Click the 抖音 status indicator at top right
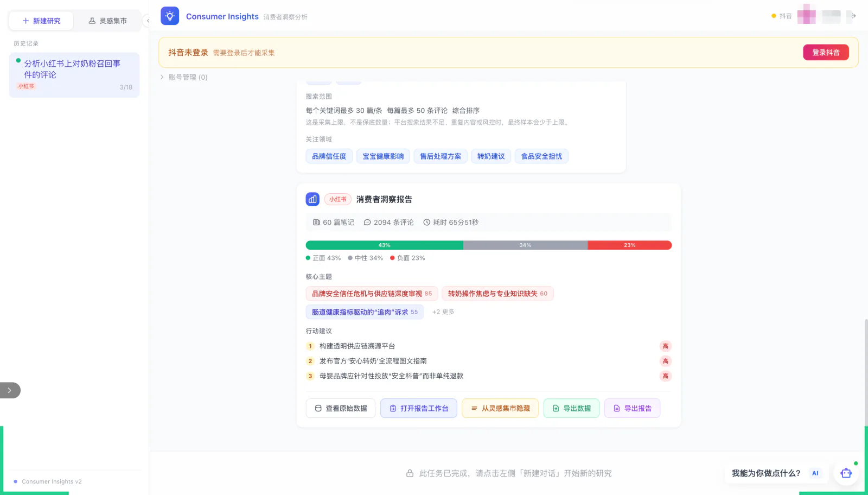The width and height of the screenshot is (868, 495). (x=782, y=16)
